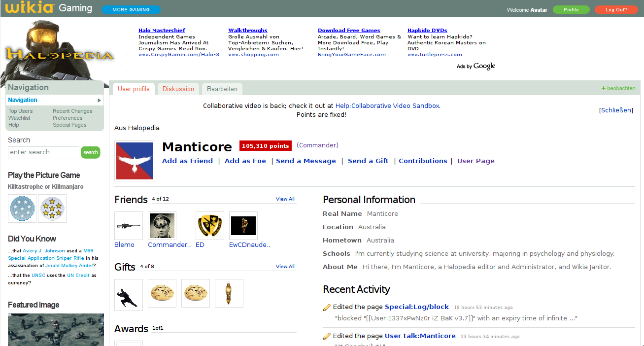Open the Special:Log/block activity link
This screenshot has width=644, height=346.
[x=417, y=307]
